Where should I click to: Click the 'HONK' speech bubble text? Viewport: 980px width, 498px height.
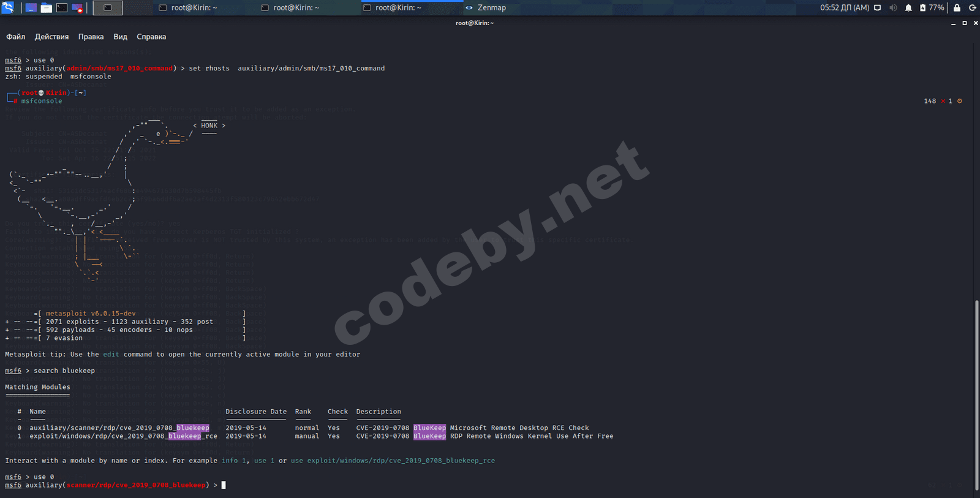[209, 126]
